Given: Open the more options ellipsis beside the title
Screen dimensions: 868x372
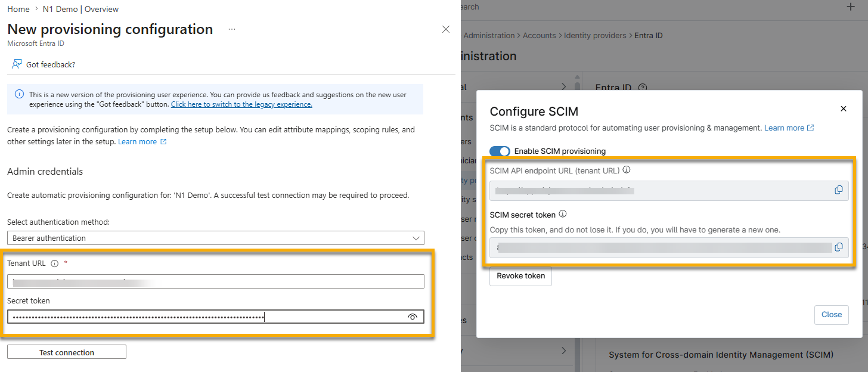Looking at the screenshot, I should tap(232, 29).
